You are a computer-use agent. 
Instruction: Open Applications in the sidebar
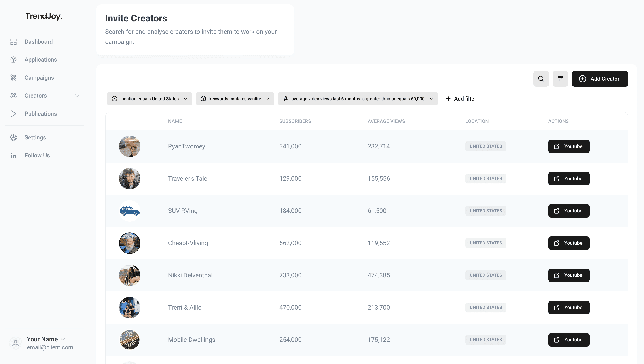[x=41, y=60]
